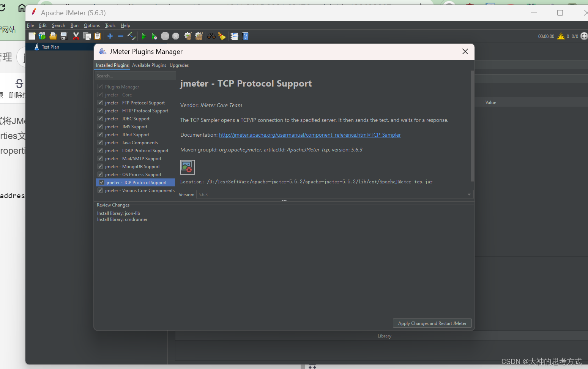Screen dimensions: 588x369
Task: Click the Save floppy disk icon
Action: (64, 36)
